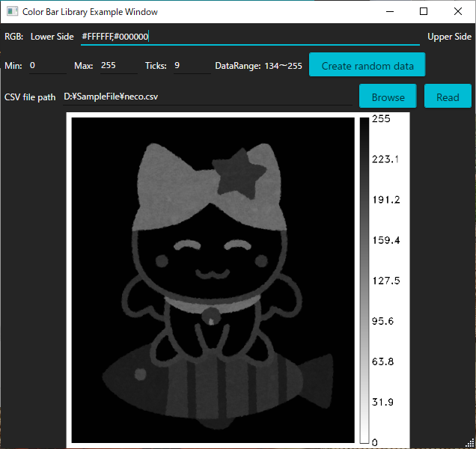476x449 pixels.
Task: Select the Max value field
Action: pos(119,66)
